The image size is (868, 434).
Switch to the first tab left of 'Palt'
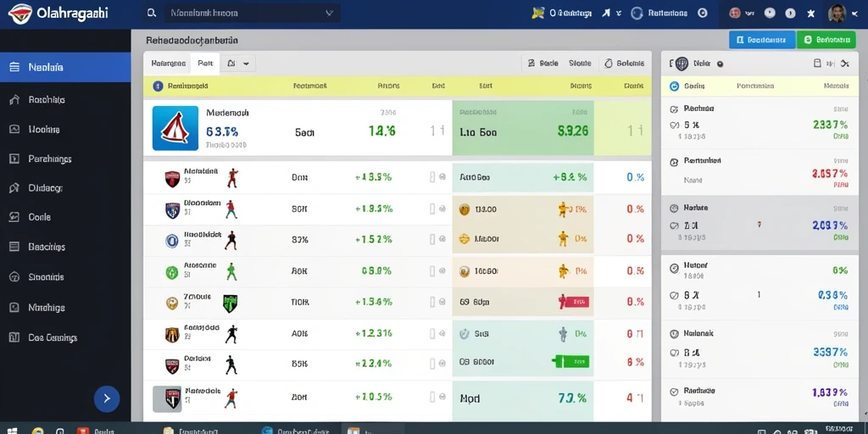168,64
